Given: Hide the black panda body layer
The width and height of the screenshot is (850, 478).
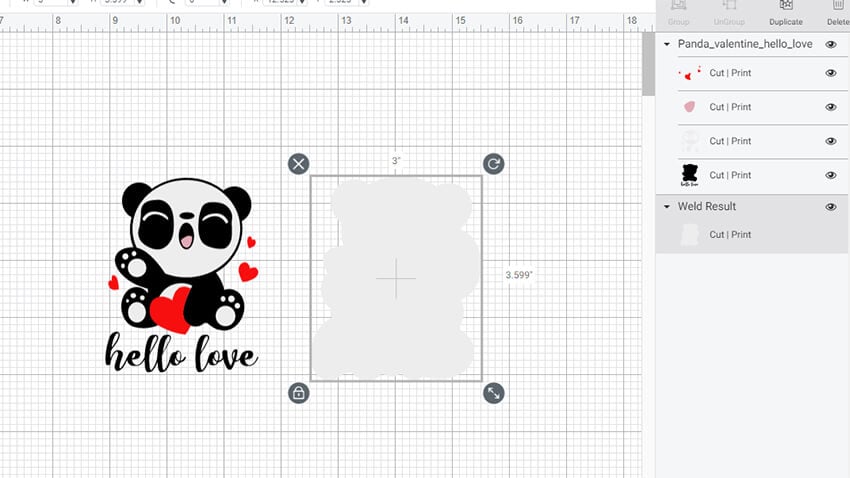Looking at the screenshot, I should (830, 175).
